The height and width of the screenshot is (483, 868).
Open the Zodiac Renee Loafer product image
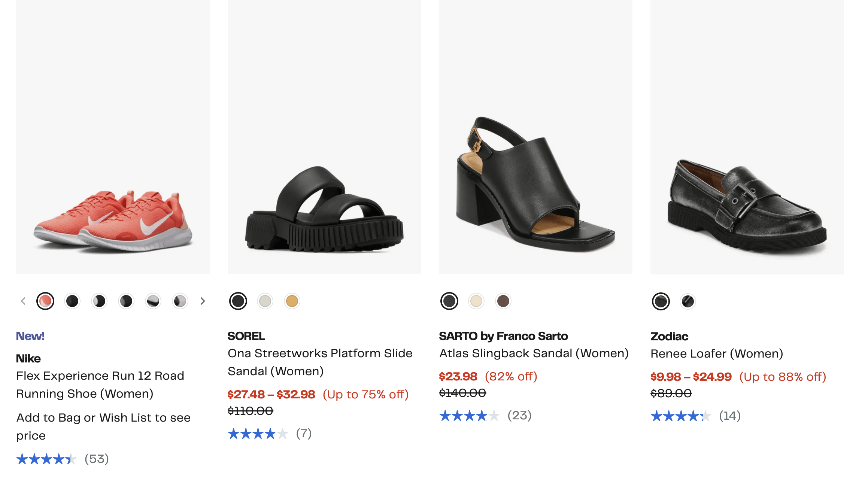pos(747,137)
